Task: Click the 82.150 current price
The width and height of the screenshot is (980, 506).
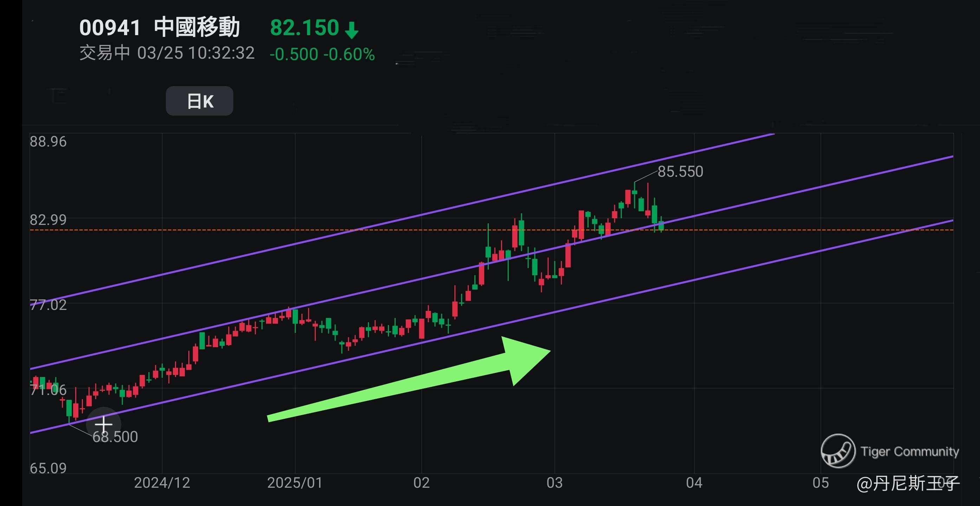Action: click(x=304, y=28)
